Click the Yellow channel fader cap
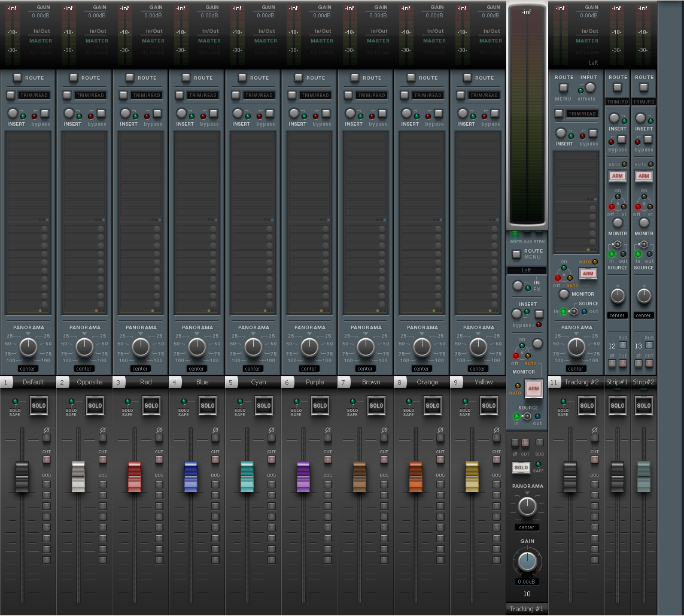 click(472, 477)
